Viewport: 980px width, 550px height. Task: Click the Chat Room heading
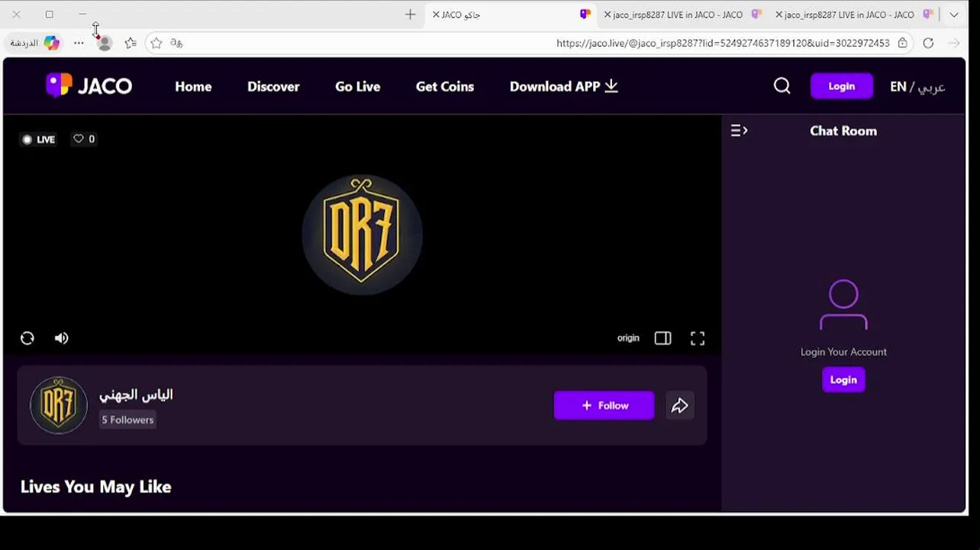click(x=843, y=131)
